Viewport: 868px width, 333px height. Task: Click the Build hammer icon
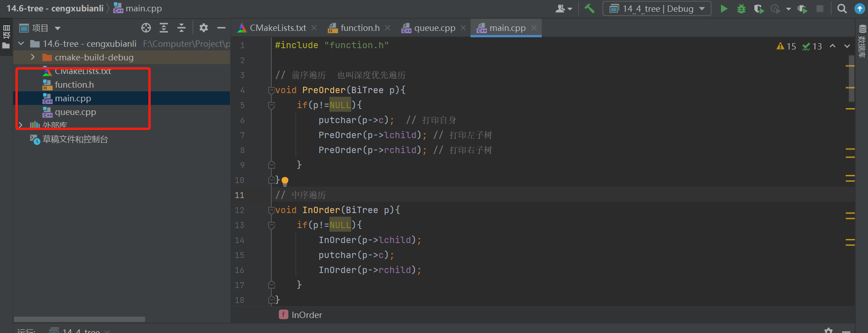pos(589,8)
